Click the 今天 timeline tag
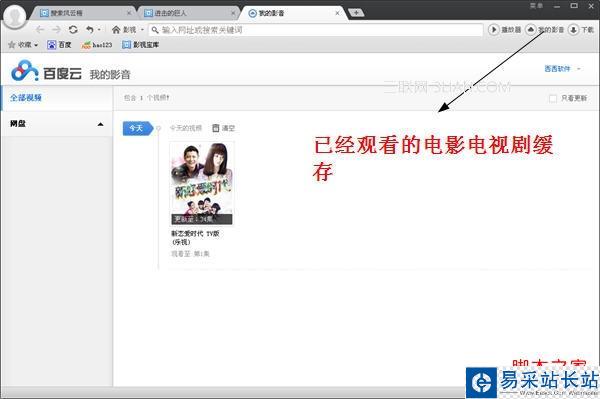This screenshot has height=399, width=600. (x=138, y=128)
